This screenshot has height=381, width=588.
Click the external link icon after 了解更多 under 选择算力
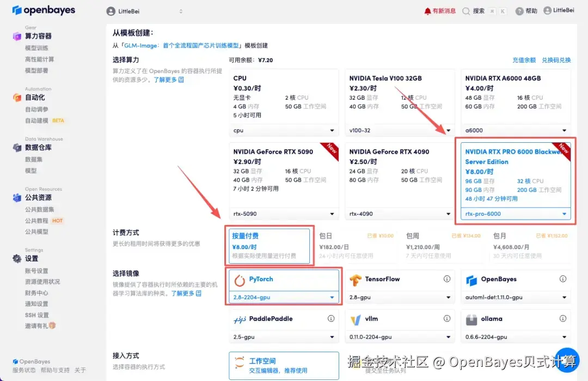tap(181, 80)
